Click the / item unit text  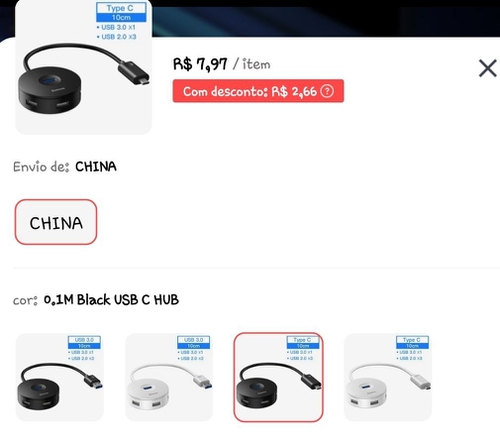[252, 64]
